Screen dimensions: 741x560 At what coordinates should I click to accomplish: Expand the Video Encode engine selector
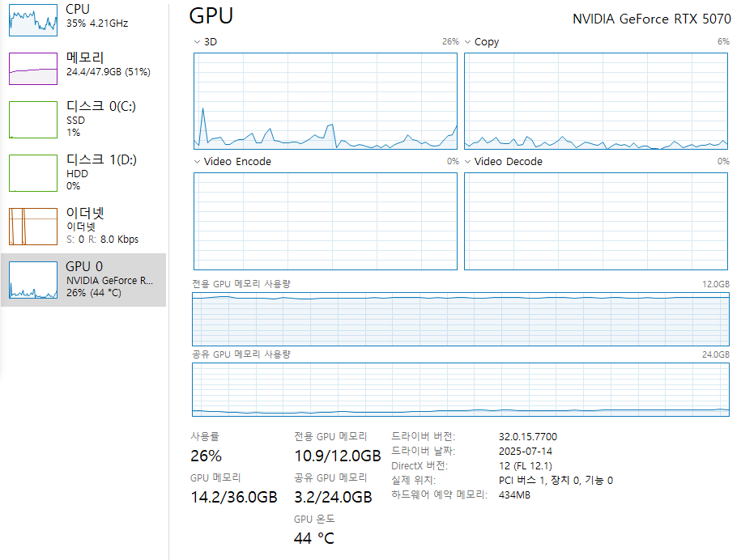[x=197, y=162]
